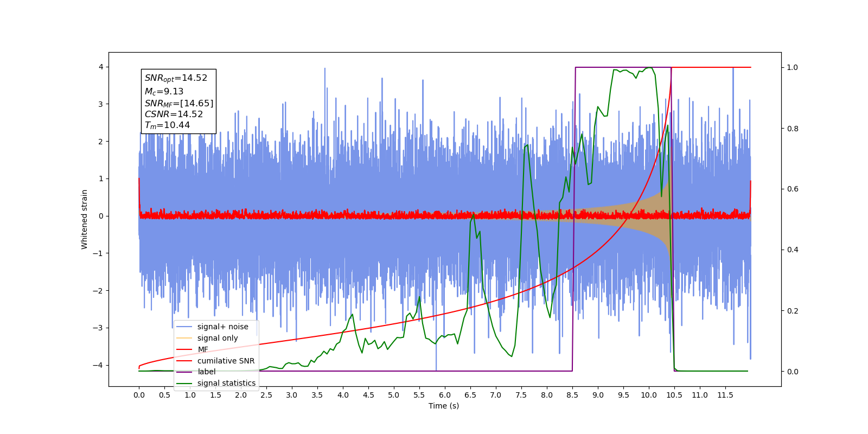Click the 'MF' legend label

point(203,349)
